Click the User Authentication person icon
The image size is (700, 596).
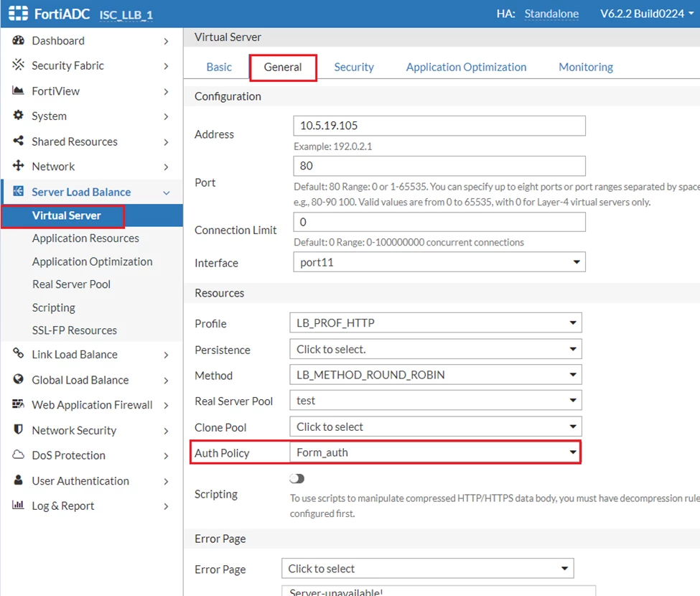pyautogui.click(x=18, y=480)
